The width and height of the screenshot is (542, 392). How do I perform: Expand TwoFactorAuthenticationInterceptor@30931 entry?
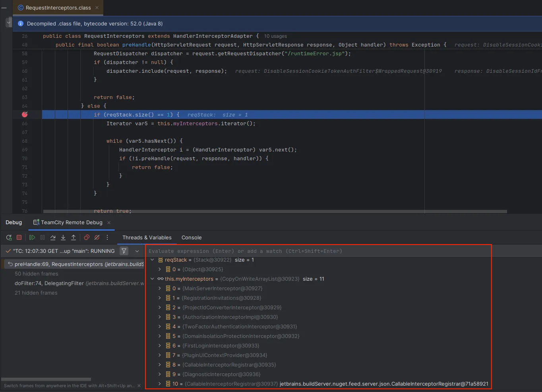tap(160, 326)
